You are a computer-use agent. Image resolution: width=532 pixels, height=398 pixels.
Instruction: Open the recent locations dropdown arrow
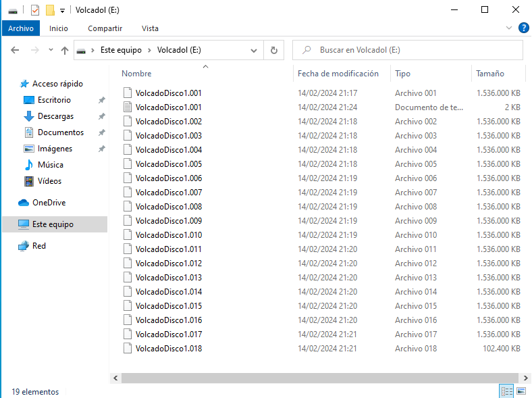pyautogui.click(x=49, y=50)
